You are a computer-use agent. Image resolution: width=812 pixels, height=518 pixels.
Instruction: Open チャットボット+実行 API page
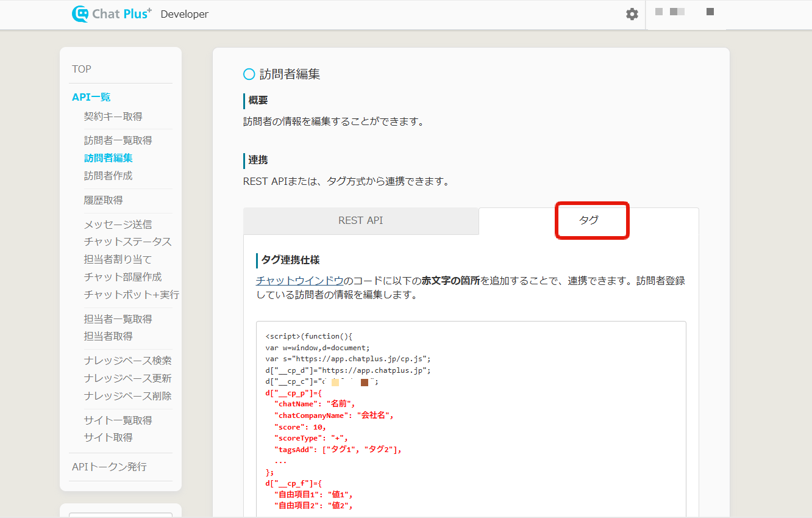click(x=131, y=295)
